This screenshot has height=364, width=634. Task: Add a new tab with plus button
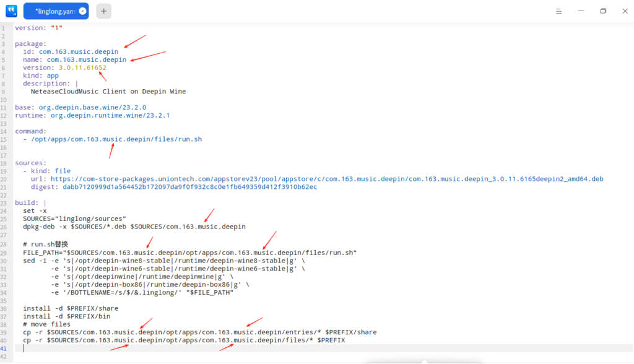point(104,11)
